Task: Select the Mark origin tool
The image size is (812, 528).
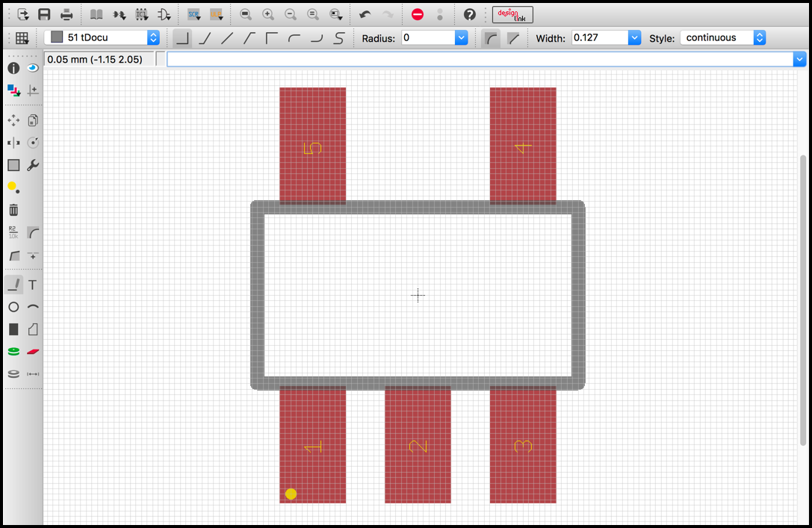Action: coord(33,90)
